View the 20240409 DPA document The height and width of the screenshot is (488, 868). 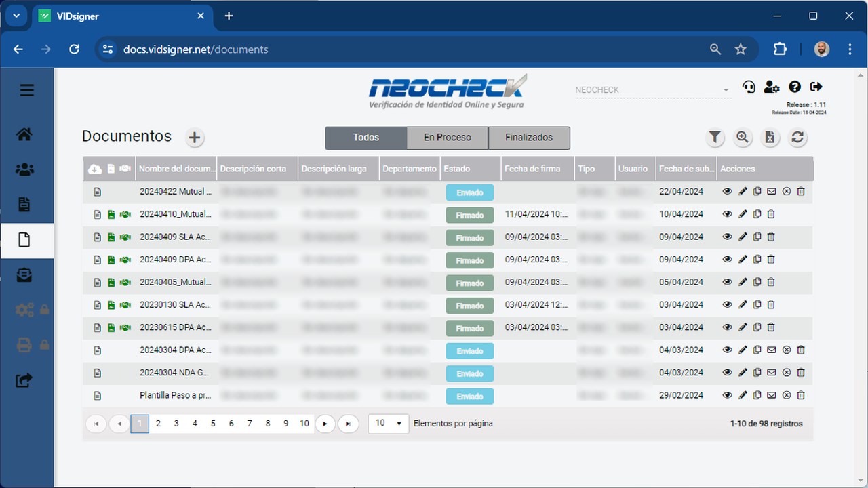tap(728, 260)
